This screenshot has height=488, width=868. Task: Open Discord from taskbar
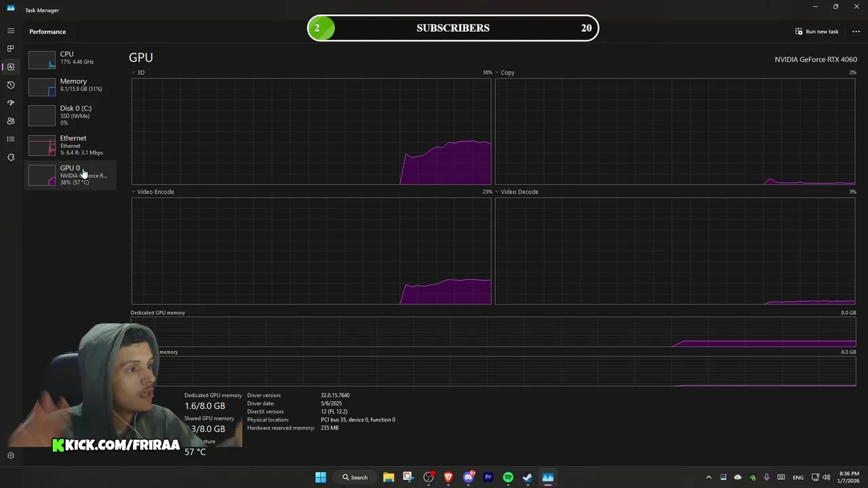pyautogui.click(x=469, y=477)
